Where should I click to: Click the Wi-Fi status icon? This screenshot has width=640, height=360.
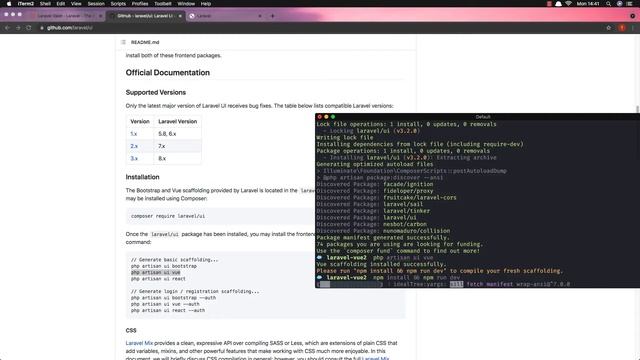pos(568,4)
